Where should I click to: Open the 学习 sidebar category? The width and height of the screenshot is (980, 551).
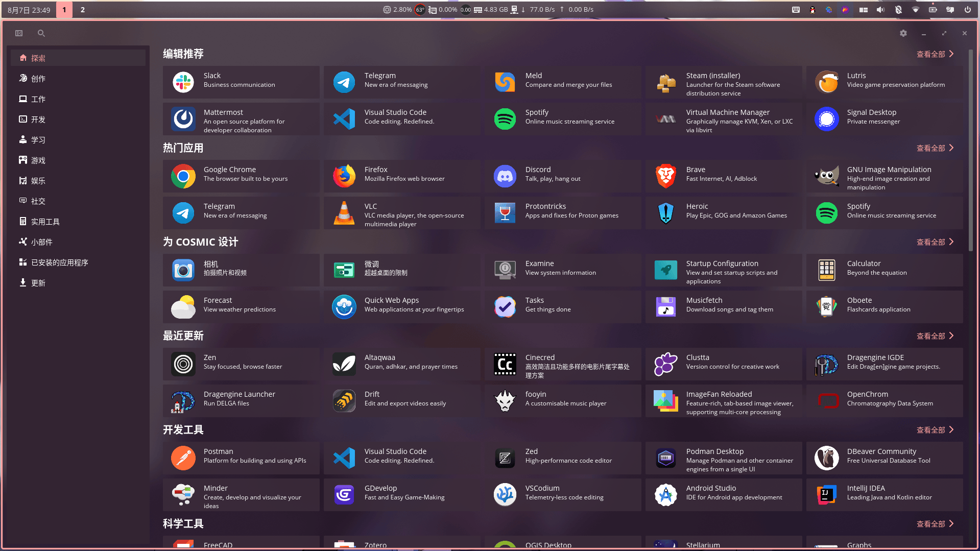click(x=78, y=139)
